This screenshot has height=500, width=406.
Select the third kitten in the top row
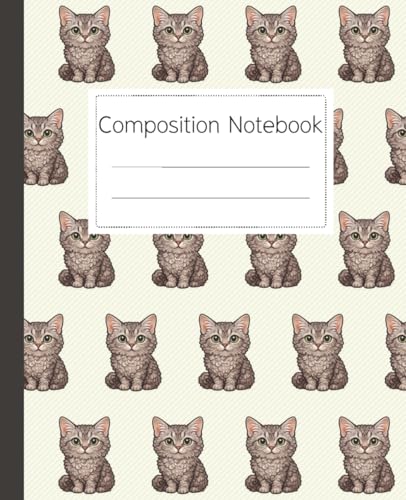[x=273, y=44]
